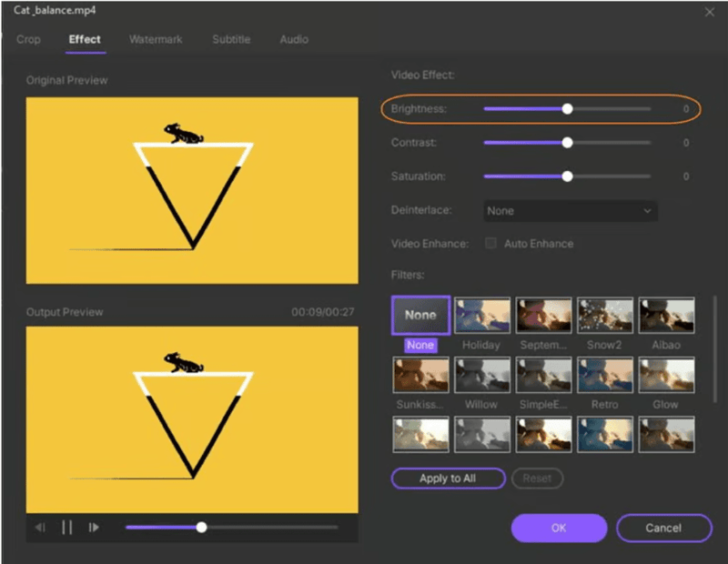Viewport: 728px width, 564px height.
Task: Apply the Snow2 filter
Action: 605,315
